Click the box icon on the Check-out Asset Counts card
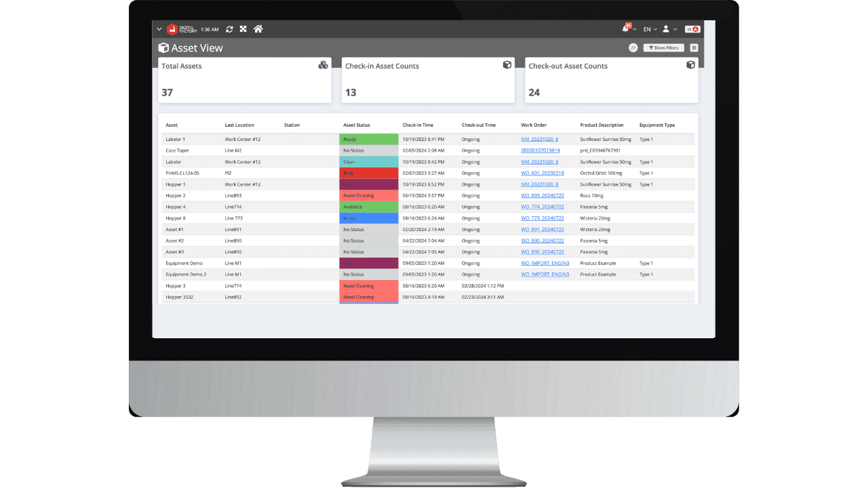The width and height of the screenshot is (868, 488). click(691, 65)
